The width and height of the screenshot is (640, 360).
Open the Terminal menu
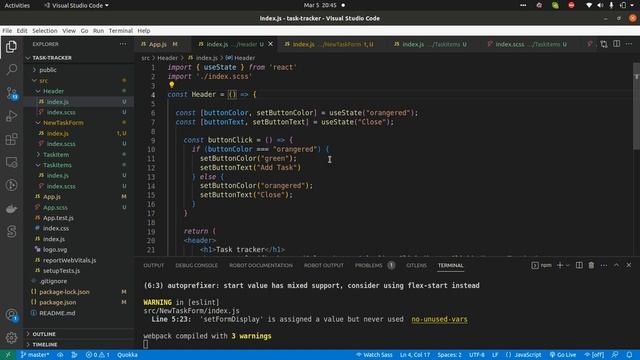(120, 31)
